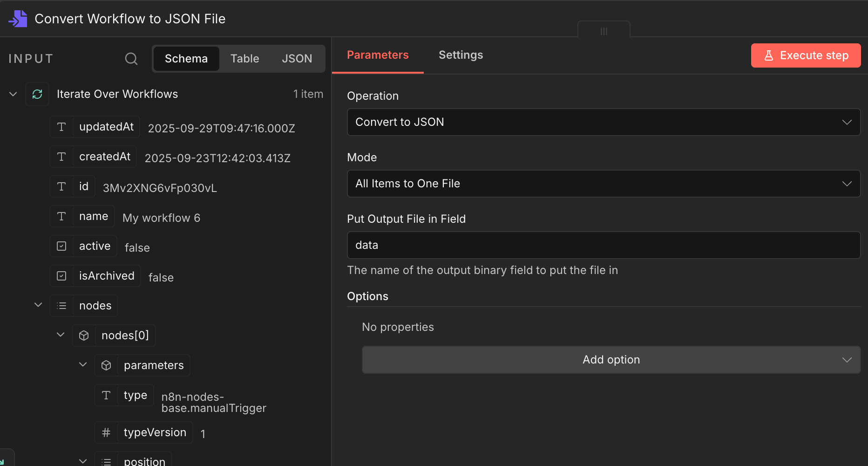Click the text type icon beside id
The image size is (868, 466).
[61, 186]
